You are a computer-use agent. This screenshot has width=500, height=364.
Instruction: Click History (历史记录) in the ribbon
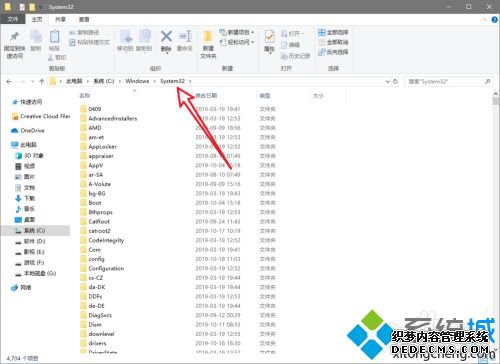[295, 56]
